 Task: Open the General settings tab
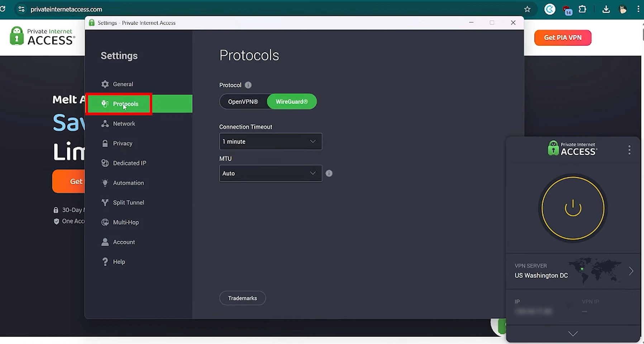139,84
